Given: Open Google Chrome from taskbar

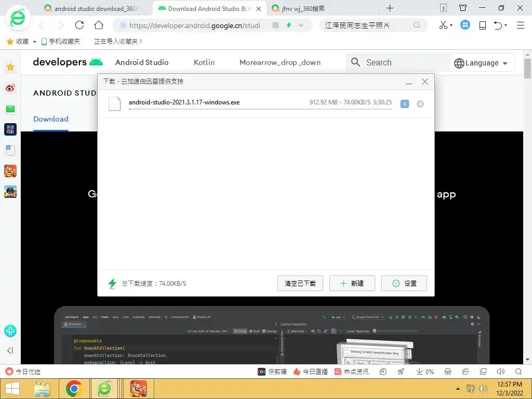Looking at the screenshot, I should pos(74,389).
